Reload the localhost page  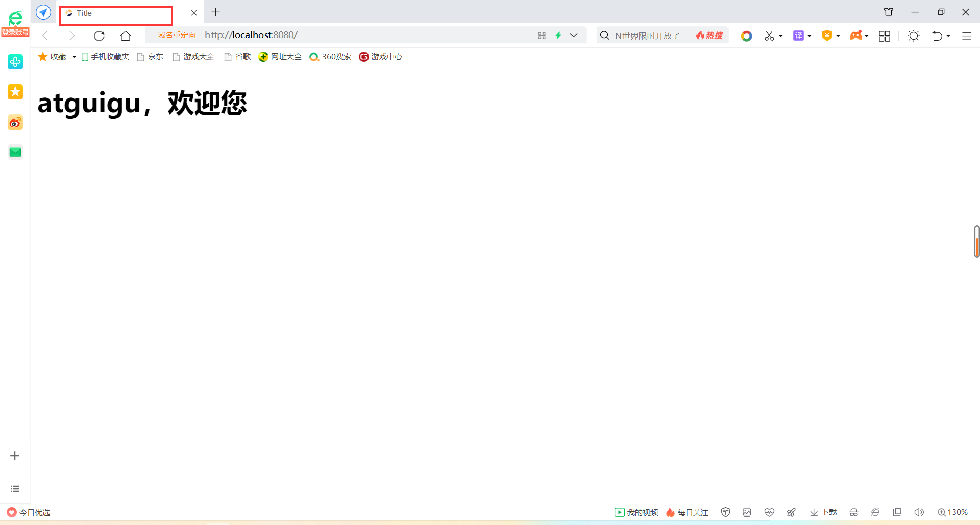99,35
